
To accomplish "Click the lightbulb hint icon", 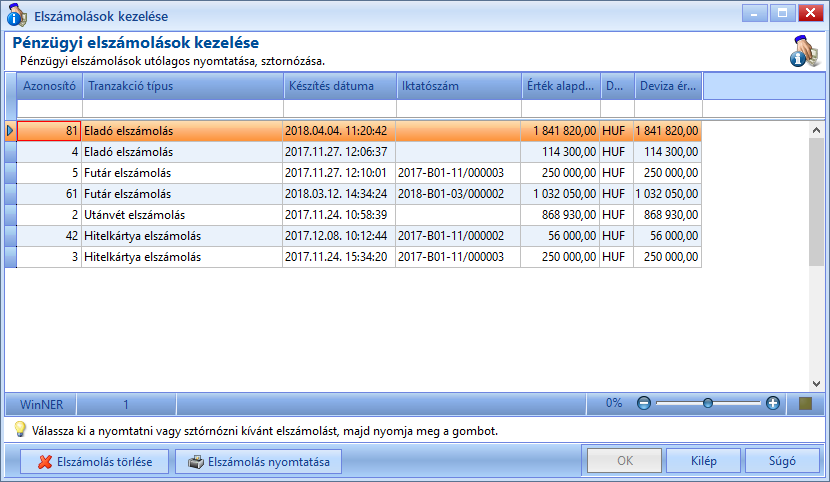I will (20, 429).
